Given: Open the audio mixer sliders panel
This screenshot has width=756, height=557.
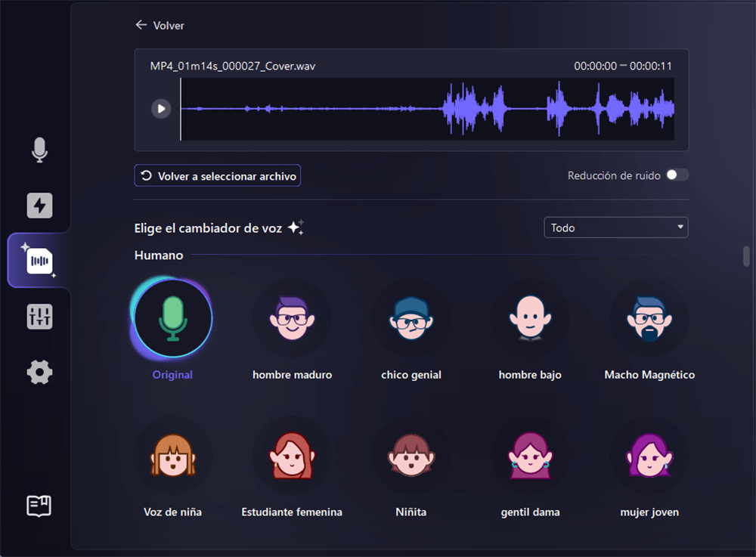Looking at the screenshot, I should [39, 317].
